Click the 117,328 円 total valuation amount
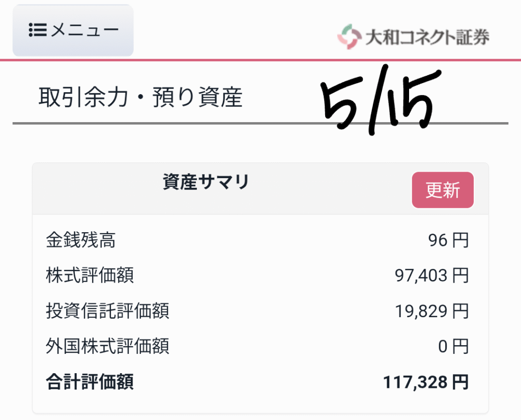The height and width of the screenshot is (420, 521). click(x=426, y=382)
